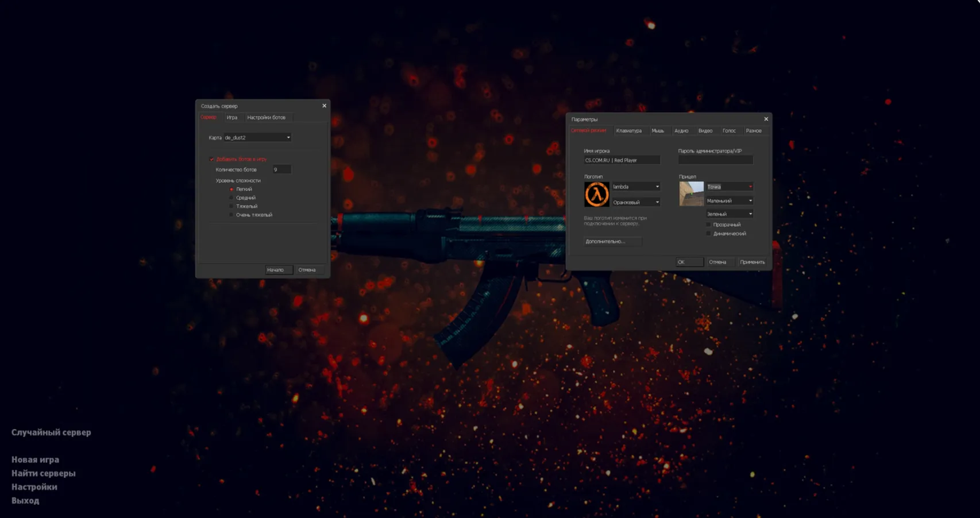
Task: Click the lambda logo preview image
Action: pos(596,195)
